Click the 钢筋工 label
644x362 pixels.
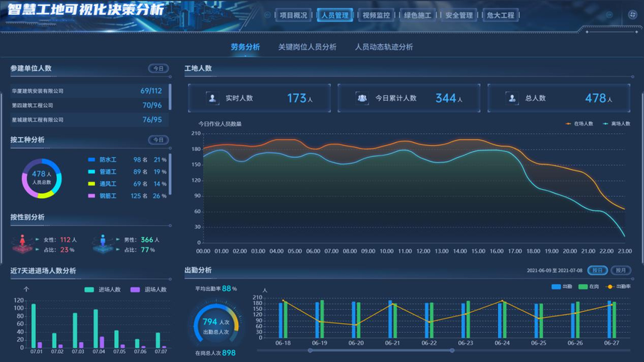[x=108, y=196]
